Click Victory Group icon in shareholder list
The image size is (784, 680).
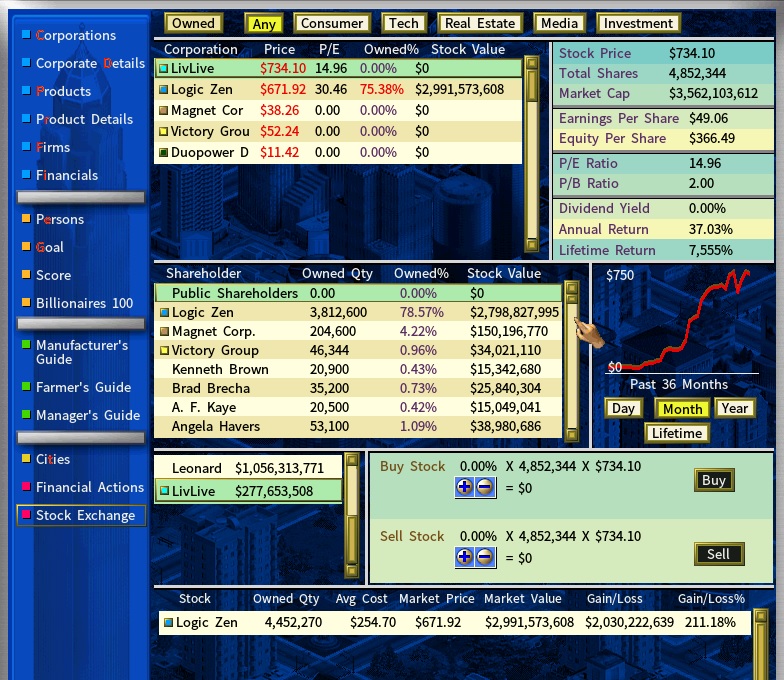click(164, 350)
